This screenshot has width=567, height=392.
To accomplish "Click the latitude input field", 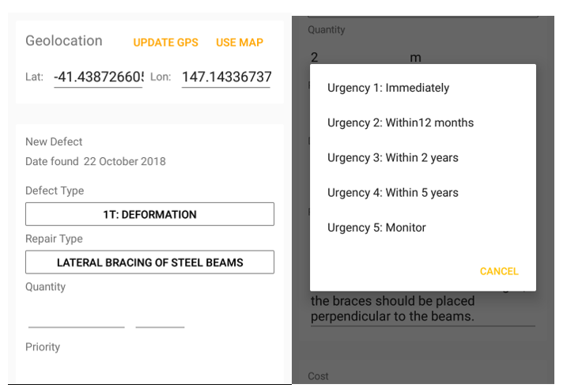I will pos(98,77).
